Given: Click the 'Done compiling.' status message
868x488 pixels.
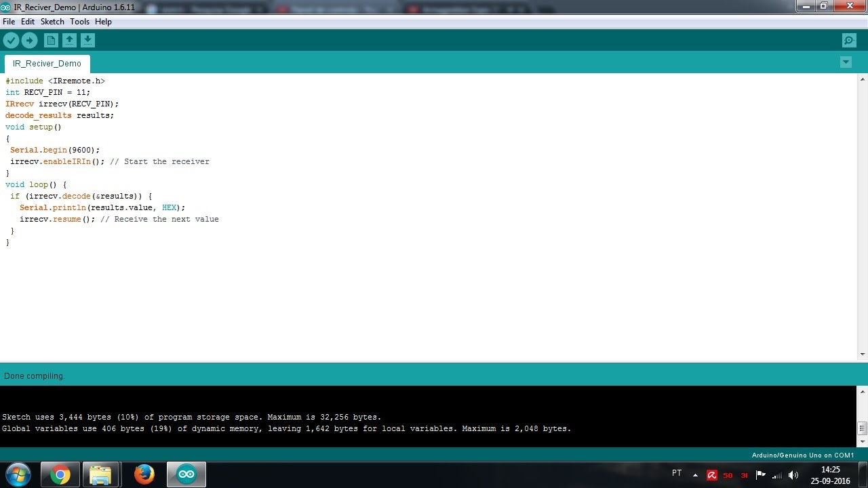Looking at the screenshot, I should [x=35, y=375].
